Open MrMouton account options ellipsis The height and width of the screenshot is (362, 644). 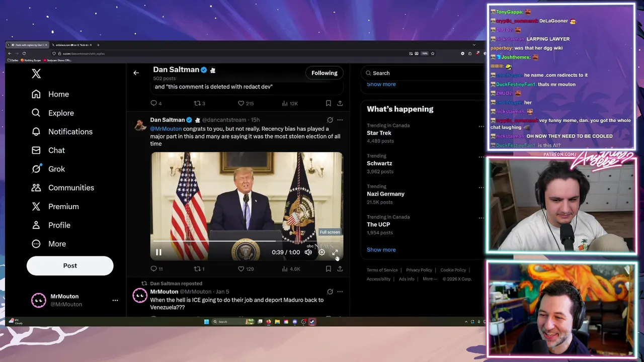coord(115,300)
